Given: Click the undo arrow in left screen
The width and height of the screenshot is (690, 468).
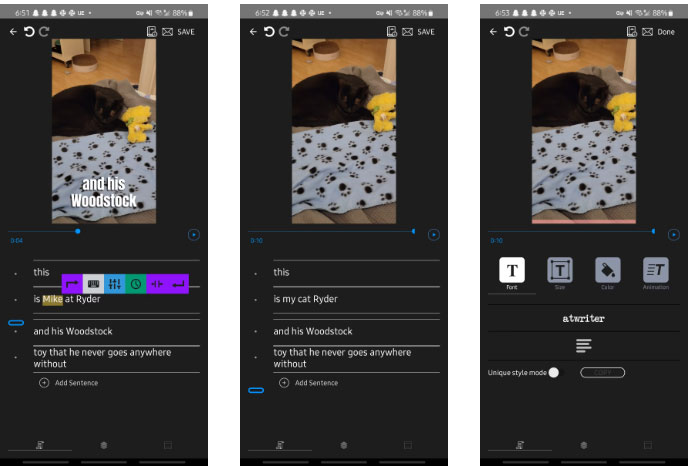Looking at the screenshot, I should click(29, 32).
